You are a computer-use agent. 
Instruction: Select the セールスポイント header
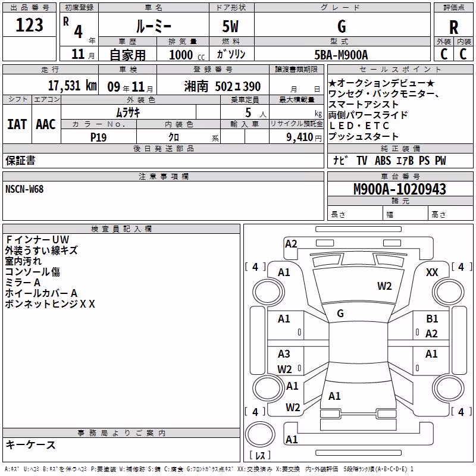point(400,69)
